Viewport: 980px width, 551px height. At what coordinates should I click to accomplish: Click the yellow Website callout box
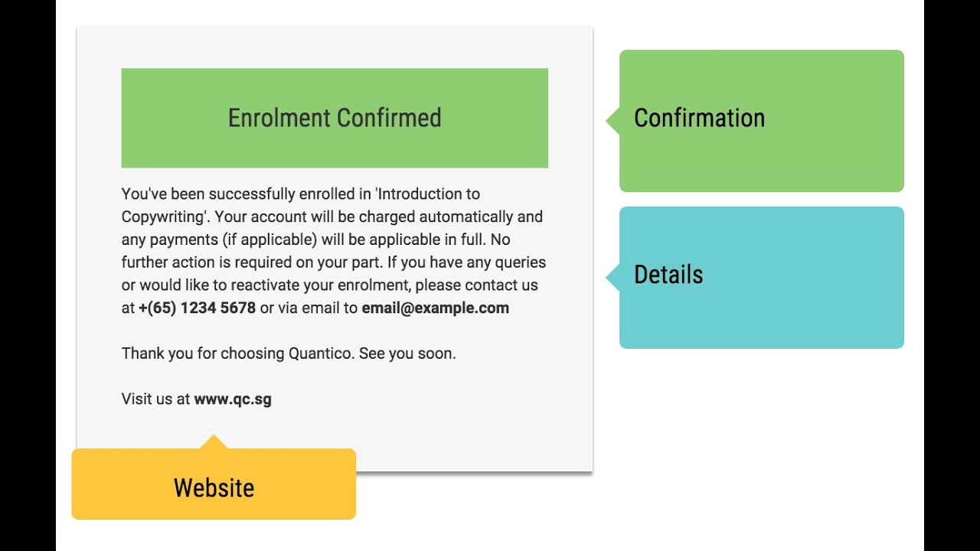click(x=214, y=487)
